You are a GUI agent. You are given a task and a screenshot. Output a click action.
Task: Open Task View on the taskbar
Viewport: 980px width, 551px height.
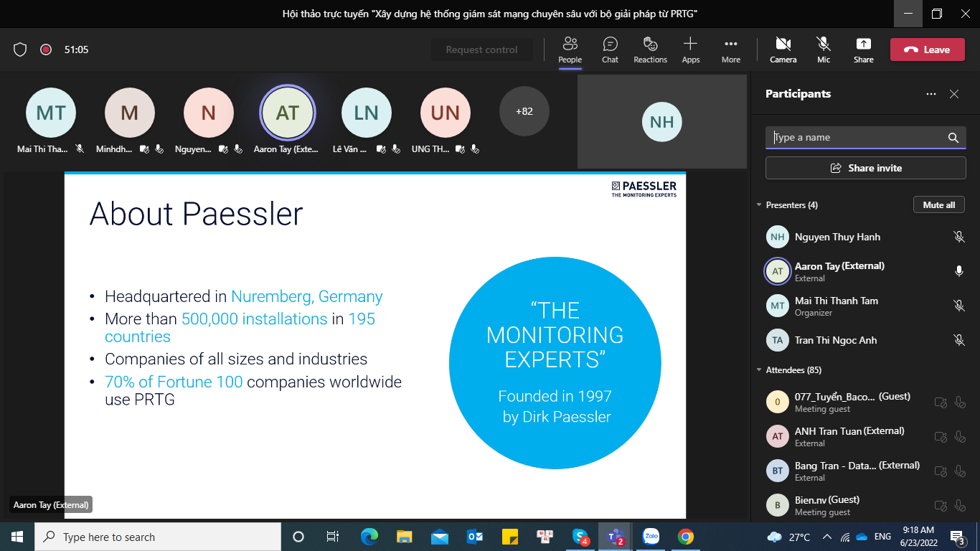pos(333,537)
